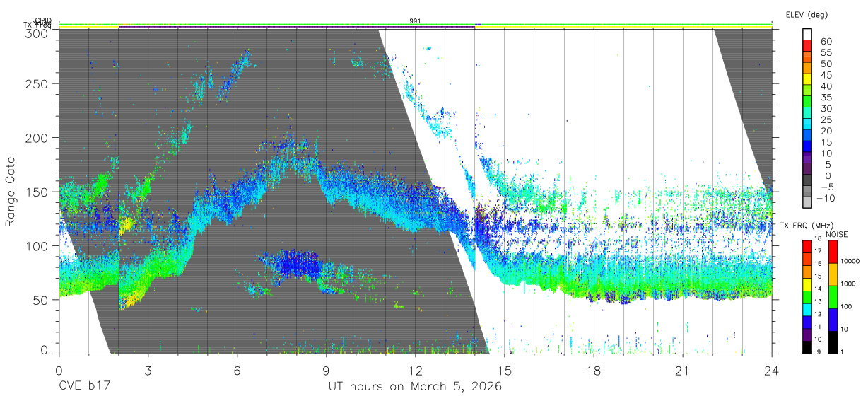
Task: Click the '6' tick on UT hours axis
Action: coord(237,370)
